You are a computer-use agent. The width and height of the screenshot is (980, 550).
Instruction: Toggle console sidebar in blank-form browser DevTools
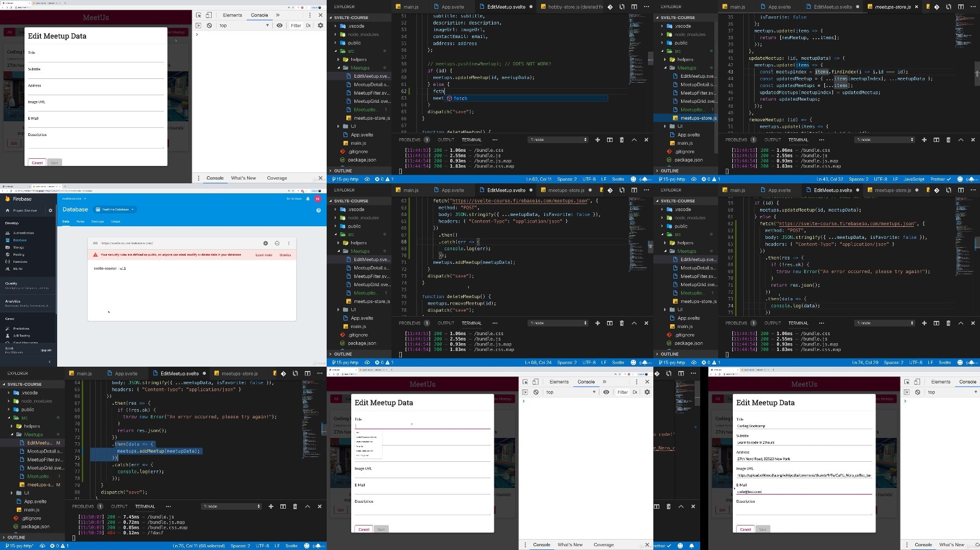coord(198,26)
